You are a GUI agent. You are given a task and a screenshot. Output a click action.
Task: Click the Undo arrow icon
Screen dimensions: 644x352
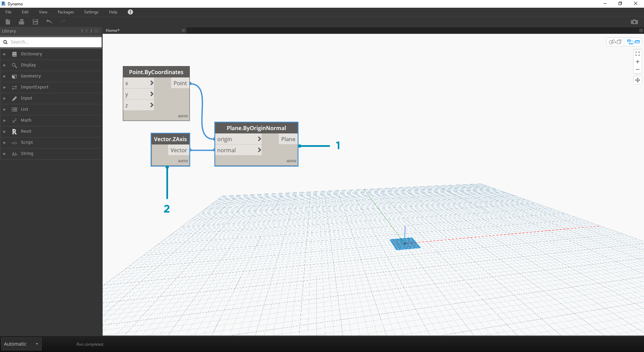click(x=49, y=22)
